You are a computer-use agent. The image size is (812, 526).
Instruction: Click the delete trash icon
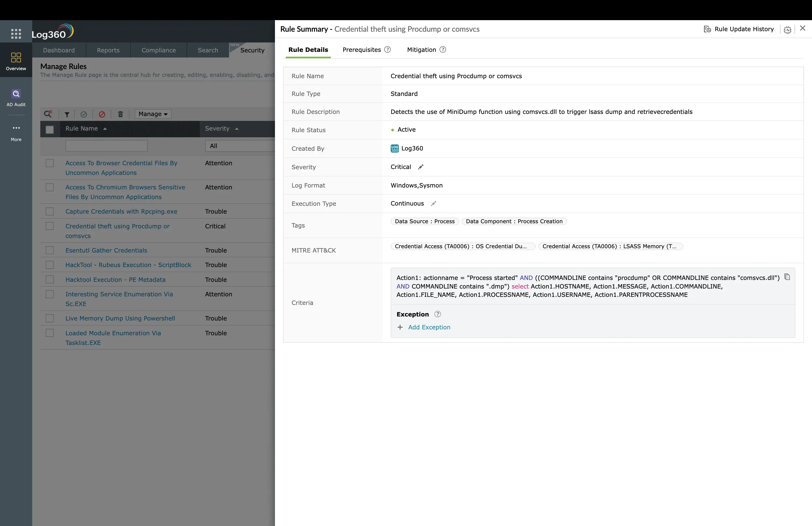click(x=121, y=114)
